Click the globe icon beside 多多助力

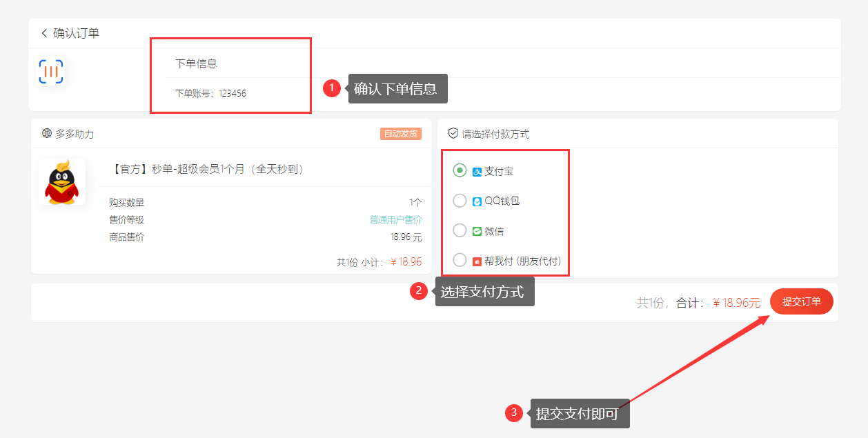pyautogui.click(x=47, y=133)
